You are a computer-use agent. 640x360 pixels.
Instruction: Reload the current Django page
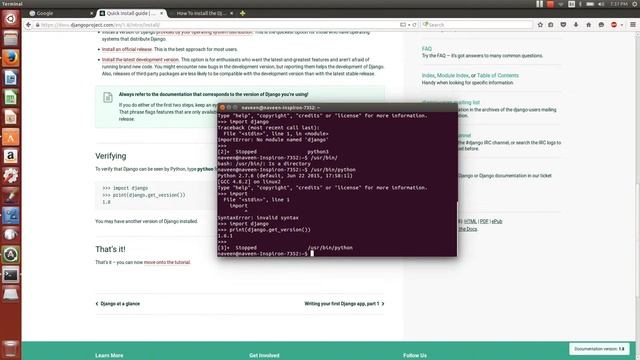pos(414,25)
